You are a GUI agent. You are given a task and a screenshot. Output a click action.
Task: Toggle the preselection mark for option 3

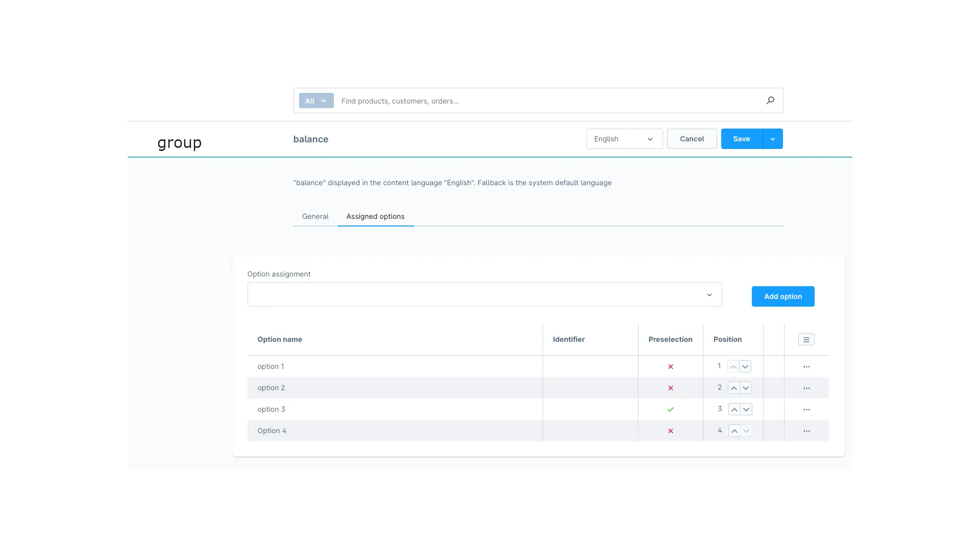click(671, 410)
